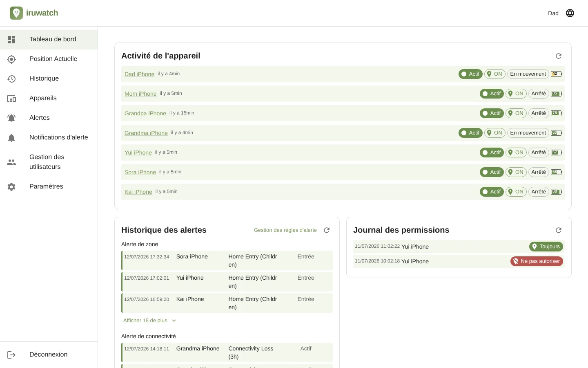This screenshot has height=368, width=588.
Task: Click the Tableau de bord dashboard icon
Action: [x=11, y=39]
